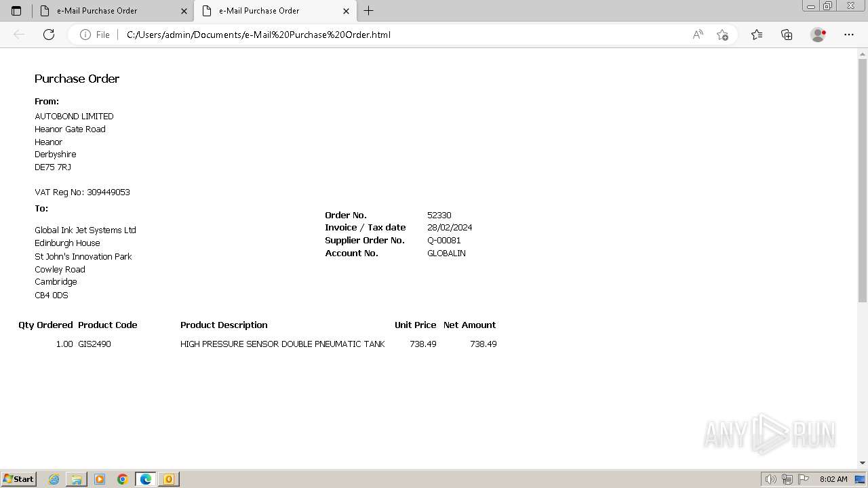Click product code GIS2490
Viewport: 868px width, 488px height.
94,344
